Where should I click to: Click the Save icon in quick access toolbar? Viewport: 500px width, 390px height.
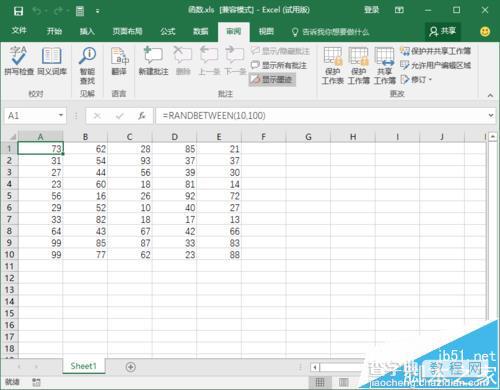18,11
